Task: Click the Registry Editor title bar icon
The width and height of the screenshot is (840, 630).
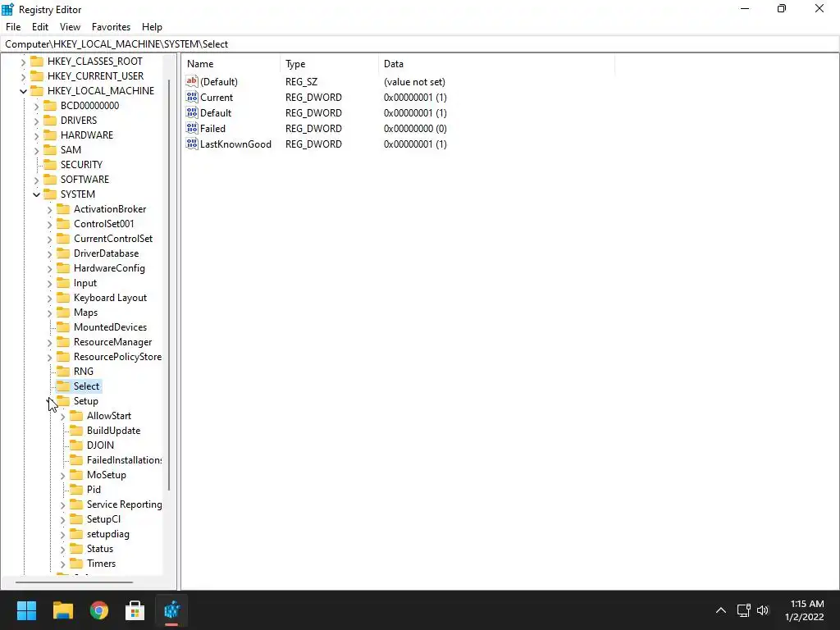Action: [8, 9]
